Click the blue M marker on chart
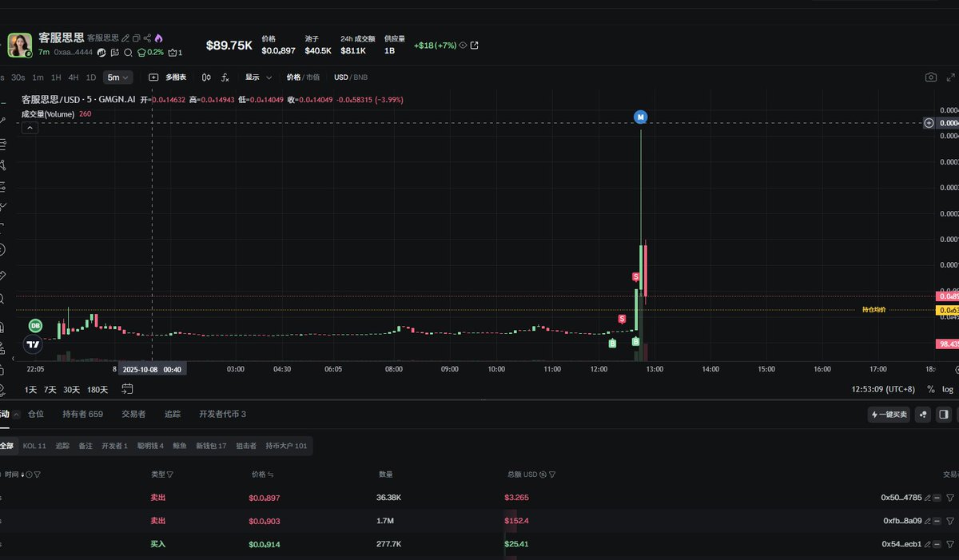 (x=640, y=117)
